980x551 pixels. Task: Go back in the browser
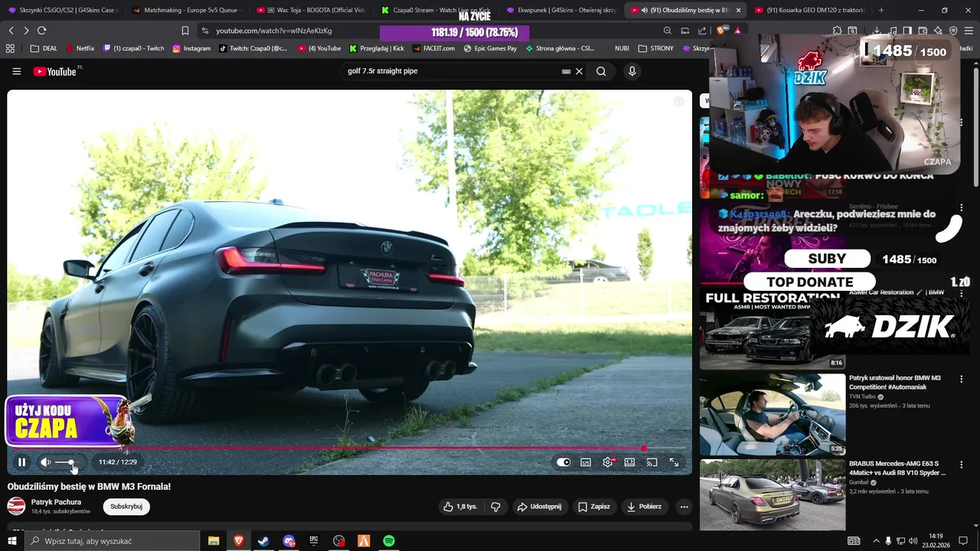(x=11, y=31)
